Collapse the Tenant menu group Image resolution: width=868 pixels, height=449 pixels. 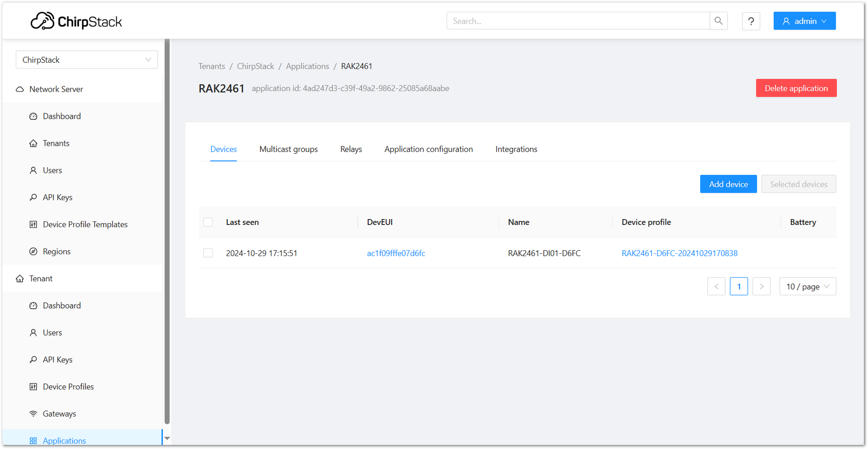[x=83, y=279]
